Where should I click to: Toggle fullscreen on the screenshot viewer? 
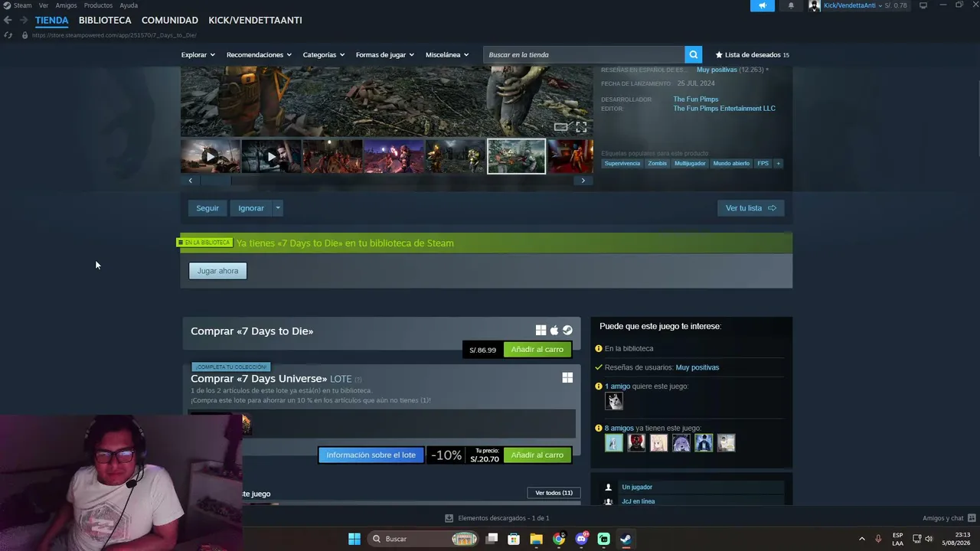click(x=581, y=127)
